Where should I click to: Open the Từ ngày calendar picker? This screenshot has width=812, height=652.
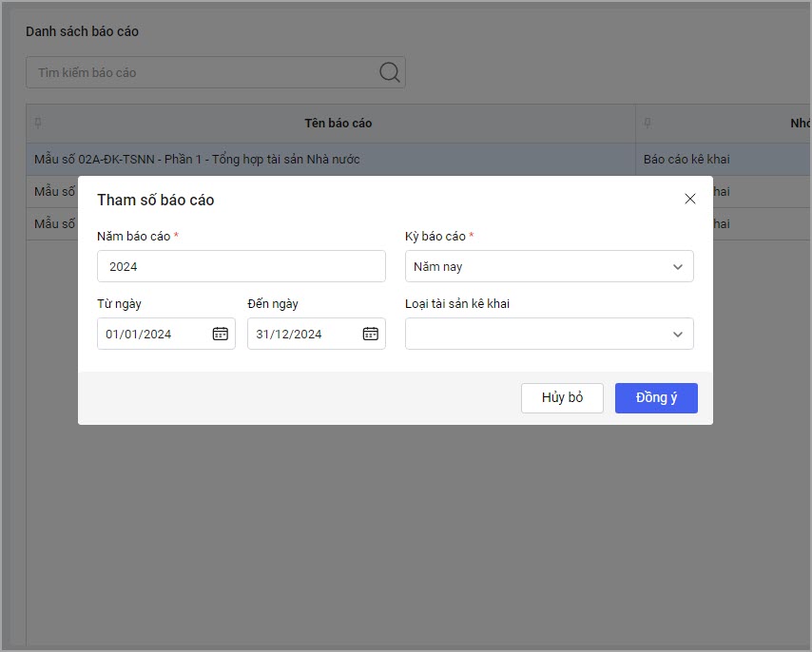tap(220, 334)
